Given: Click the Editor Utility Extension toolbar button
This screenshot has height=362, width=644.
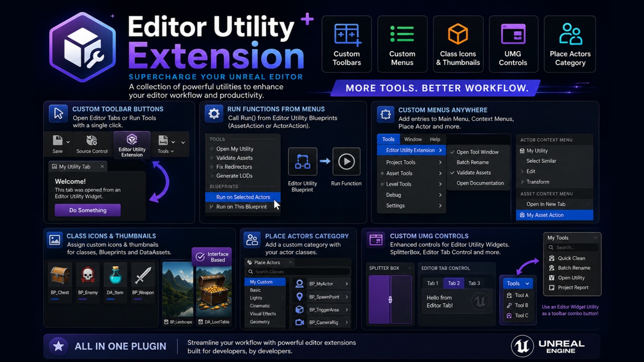Looking at the screenshot, I should [132, 145].
